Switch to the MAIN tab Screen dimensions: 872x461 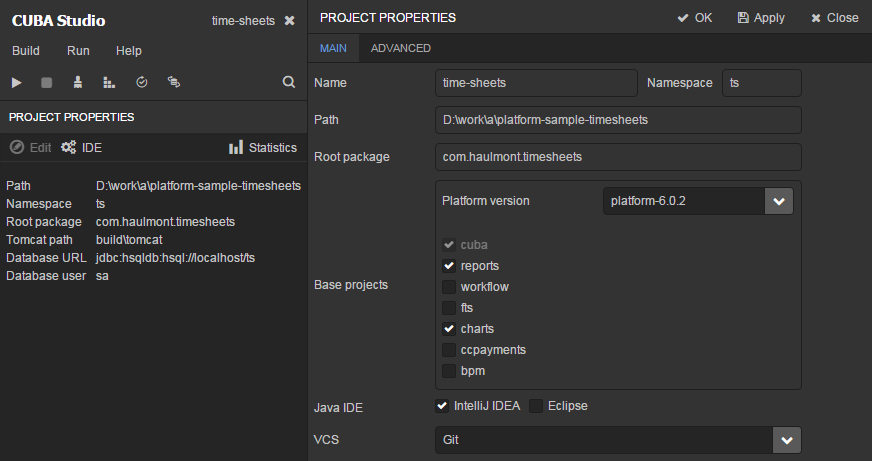click(333, 48)
